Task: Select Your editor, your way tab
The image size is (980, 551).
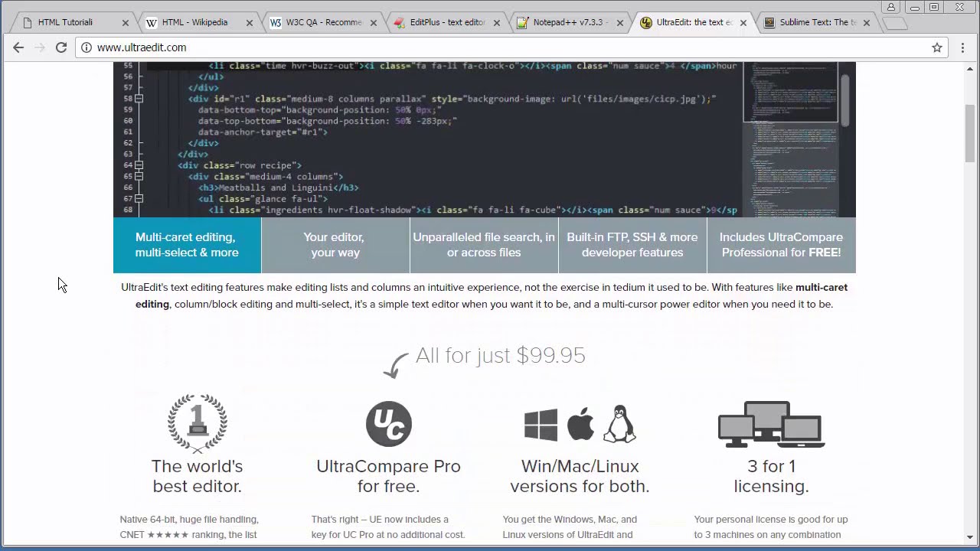Action: point(335,245)
